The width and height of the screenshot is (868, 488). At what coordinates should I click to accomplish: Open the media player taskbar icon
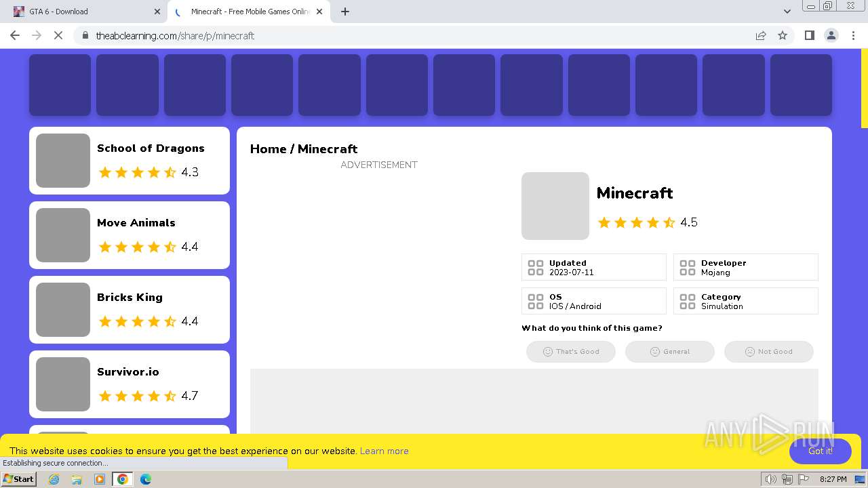click(x=100, y=479)
